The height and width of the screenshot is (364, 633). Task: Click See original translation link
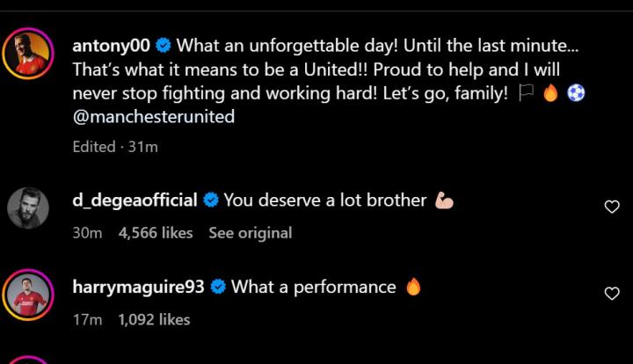coord(250,233)
